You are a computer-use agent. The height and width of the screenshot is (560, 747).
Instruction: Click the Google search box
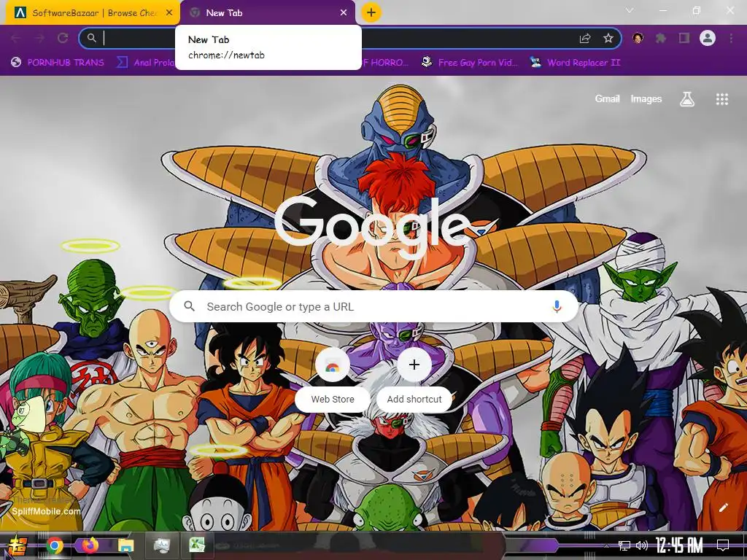[374, 307]
